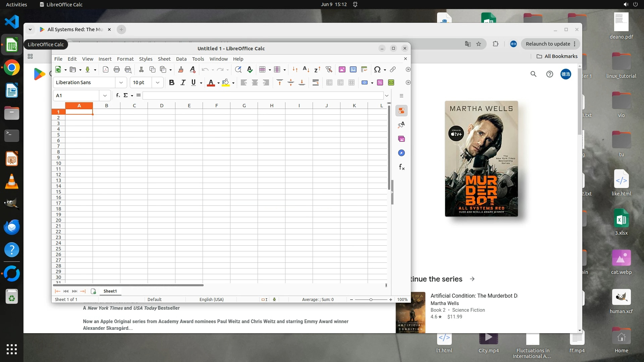Insert Image using toolbar icon
The height and width of the screenshot is (362, 644).
tap(342, 69)
